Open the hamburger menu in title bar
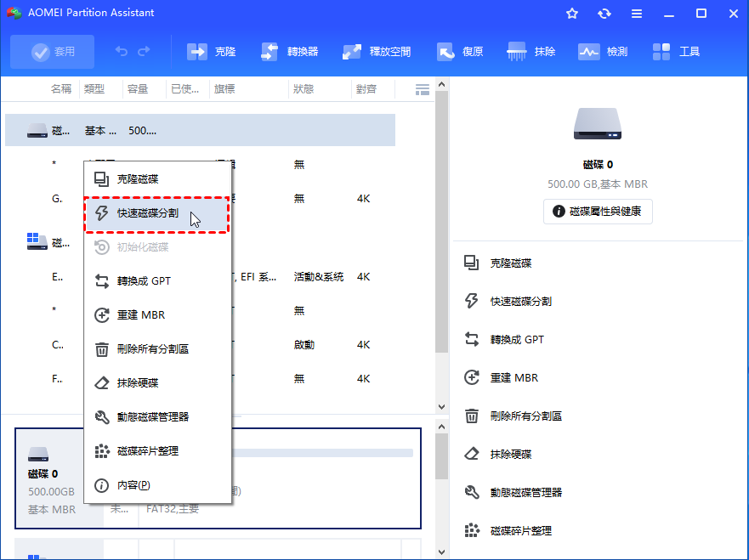Screen dimensions: 749x560 (x=637, y=14)
